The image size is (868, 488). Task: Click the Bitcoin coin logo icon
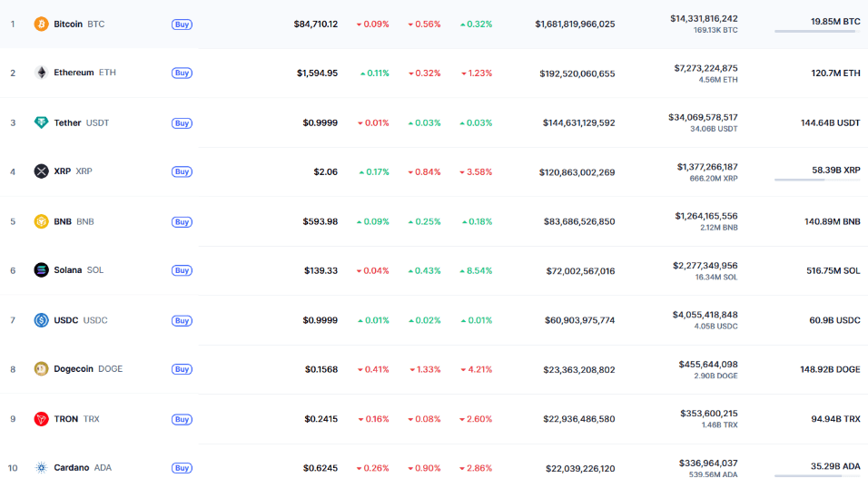(x=41, y=24)
